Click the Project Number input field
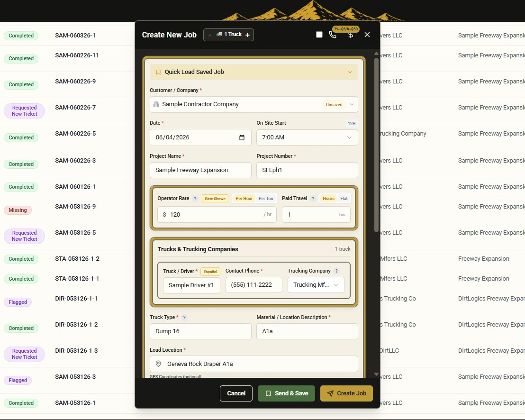 point(307,170)
